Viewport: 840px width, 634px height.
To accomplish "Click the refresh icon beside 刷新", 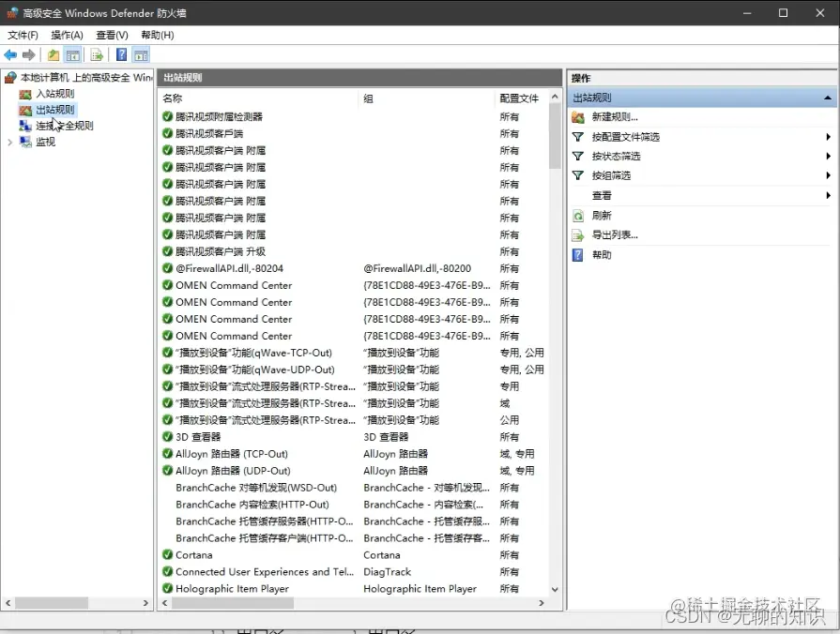I will point(578,216).
